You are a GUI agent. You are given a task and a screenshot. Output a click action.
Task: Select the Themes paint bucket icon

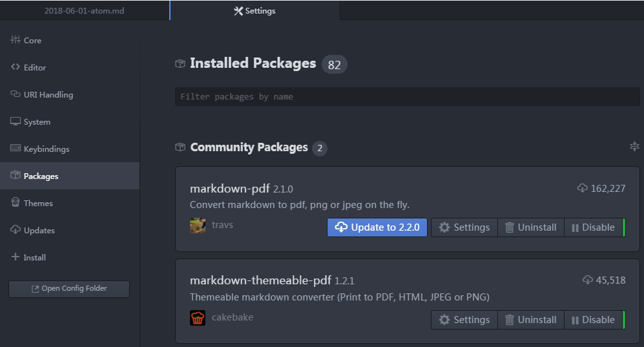point(16,202)
